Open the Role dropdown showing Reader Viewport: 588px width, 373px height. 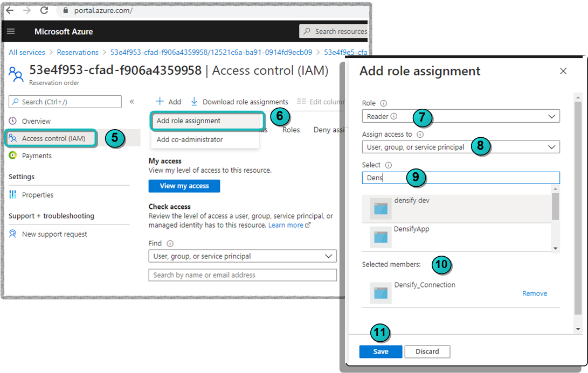tap(460, 116)
